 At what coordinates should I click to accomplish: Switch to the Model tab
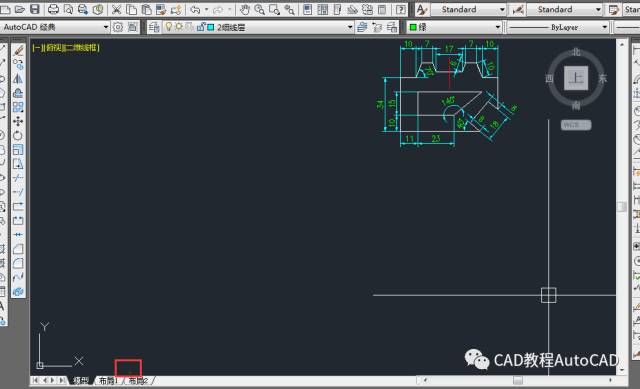[x=81, y=380]
